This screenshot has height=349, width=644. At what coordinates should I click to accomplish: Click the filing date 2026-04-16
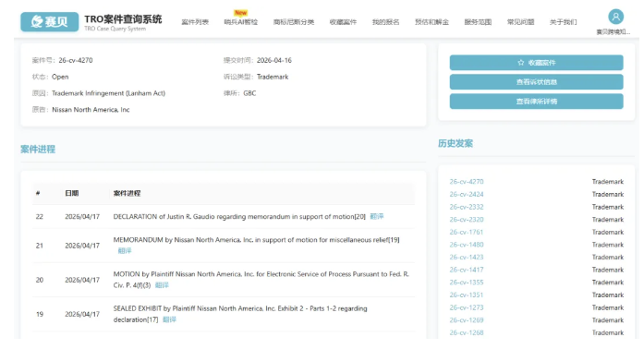coord(273,60)
